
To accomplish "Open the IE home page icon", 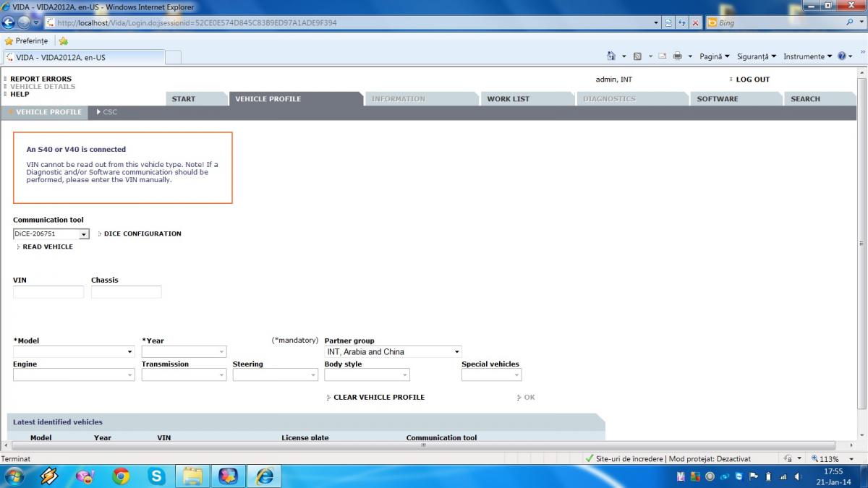I will click(x=612, y=56).
